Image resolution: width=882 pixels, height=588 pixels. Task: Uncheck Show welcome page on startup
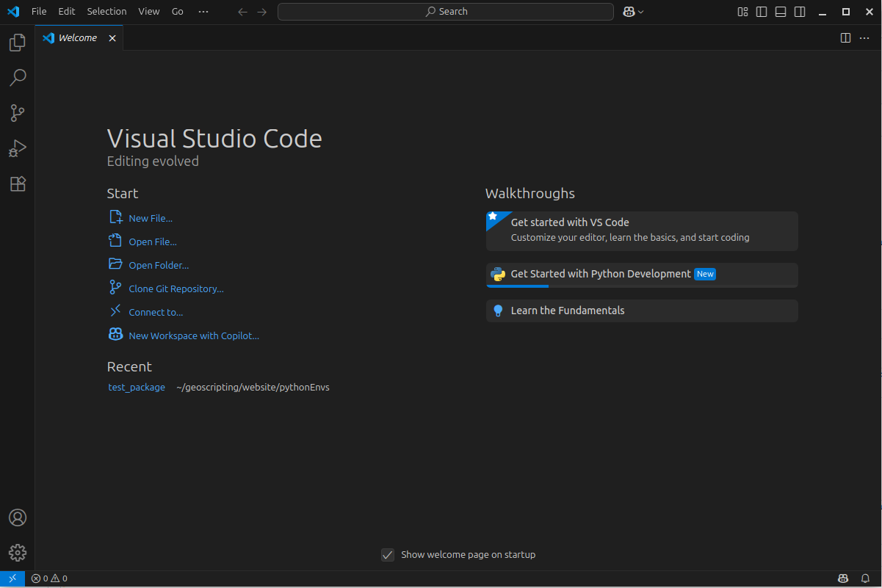click(x=388, y=555)
